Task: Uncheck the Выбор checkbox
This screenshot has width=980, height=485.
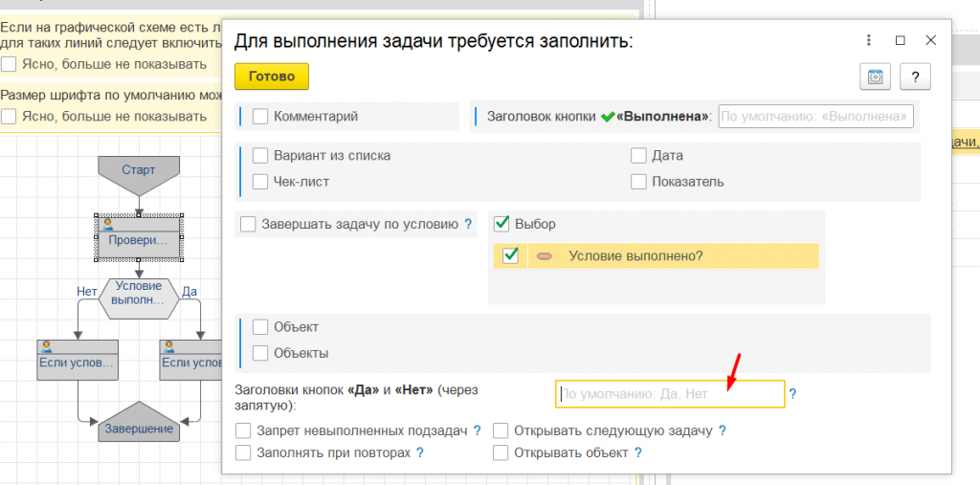Action: coord(501,223)
